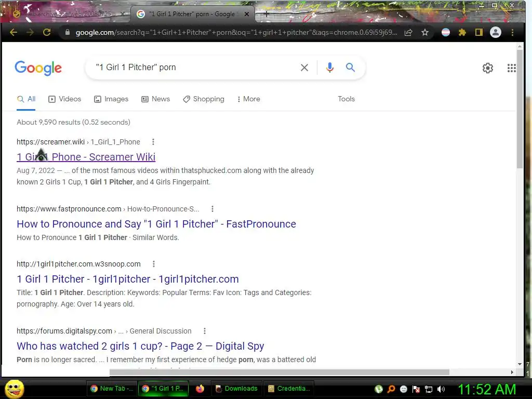Image resolution: width=532 pixels, height=399 pixels.
Task: Click the orange magnifier tray icon
Action: tap(391, 389)
